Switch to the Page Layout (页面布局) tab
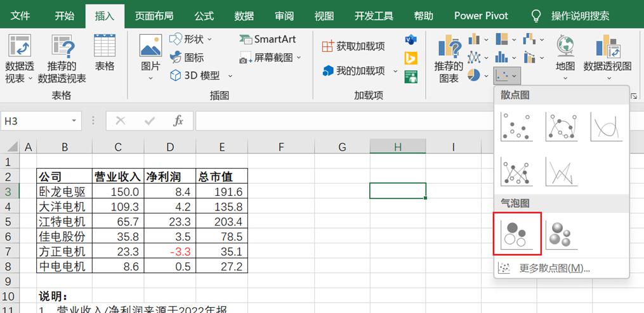644x313 pixels. [x=154, y=16]
